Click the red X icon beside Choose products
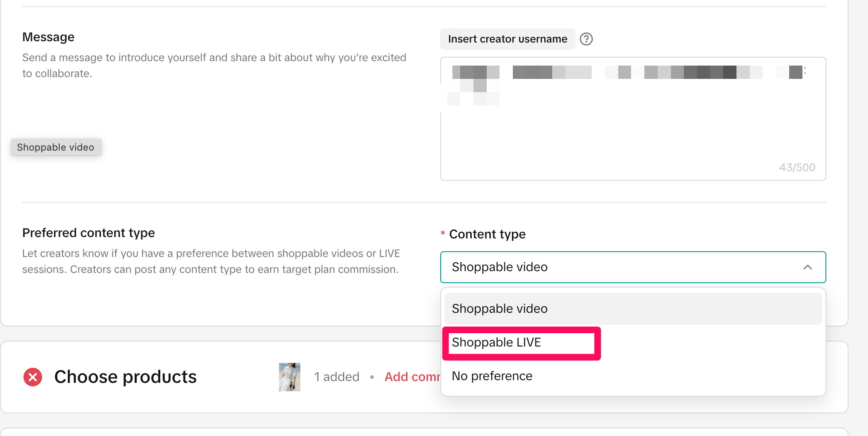The height and width of the screenshot is (436, 868). pyautogui.click(x=33, y=377)
